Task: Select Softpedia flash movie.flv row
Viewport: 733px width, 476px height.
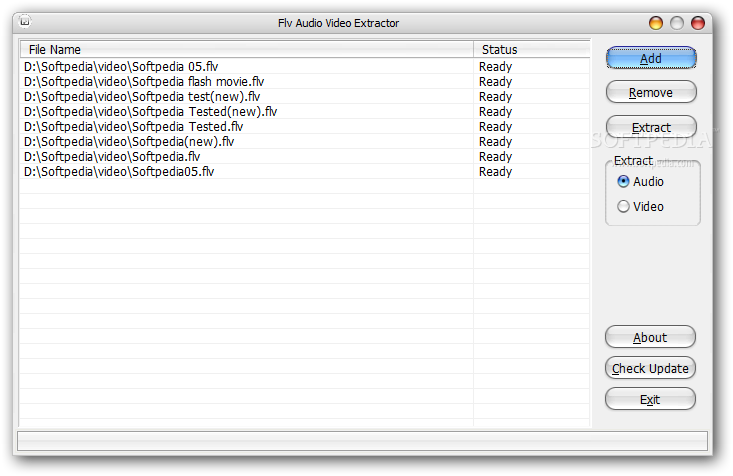Action: 144,82
